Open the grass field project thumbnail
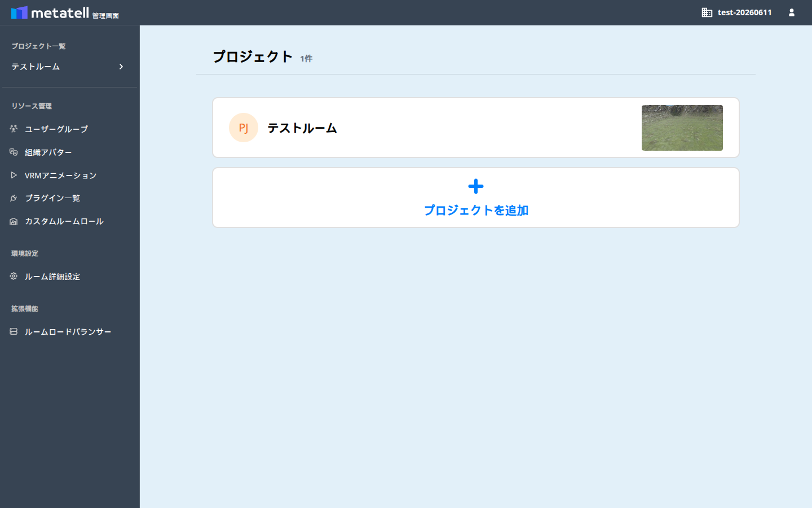This screenshot has width=812, height=508. (682, 128)
